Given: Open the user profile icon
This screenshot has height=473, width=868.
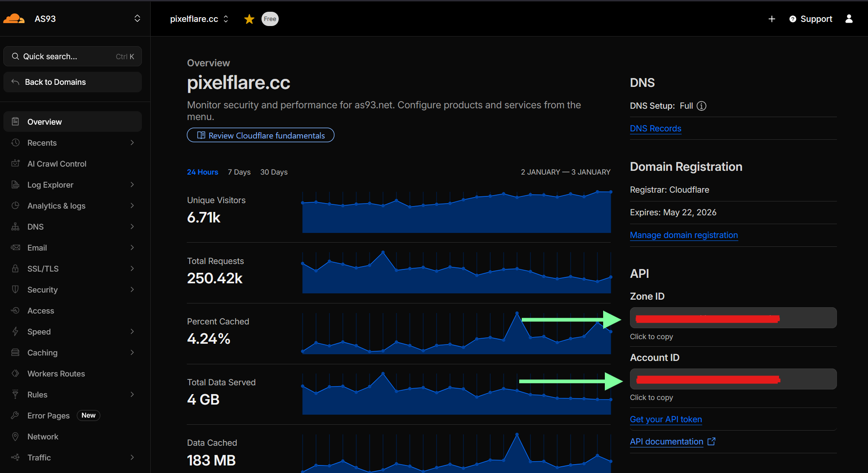Looking at the screenshot, I should pos(849,19).
